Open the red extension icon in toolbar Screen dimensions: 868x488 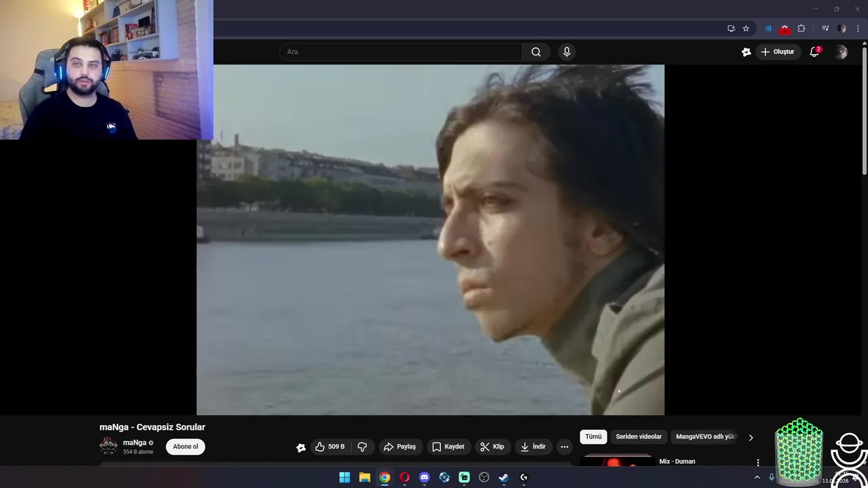pyautogui.click(x=785, y=28)
